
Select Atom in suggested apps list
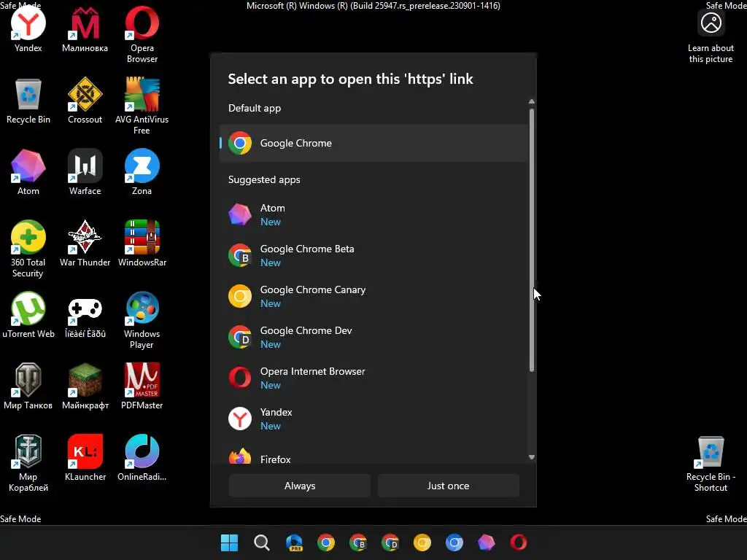click(373, 215)
